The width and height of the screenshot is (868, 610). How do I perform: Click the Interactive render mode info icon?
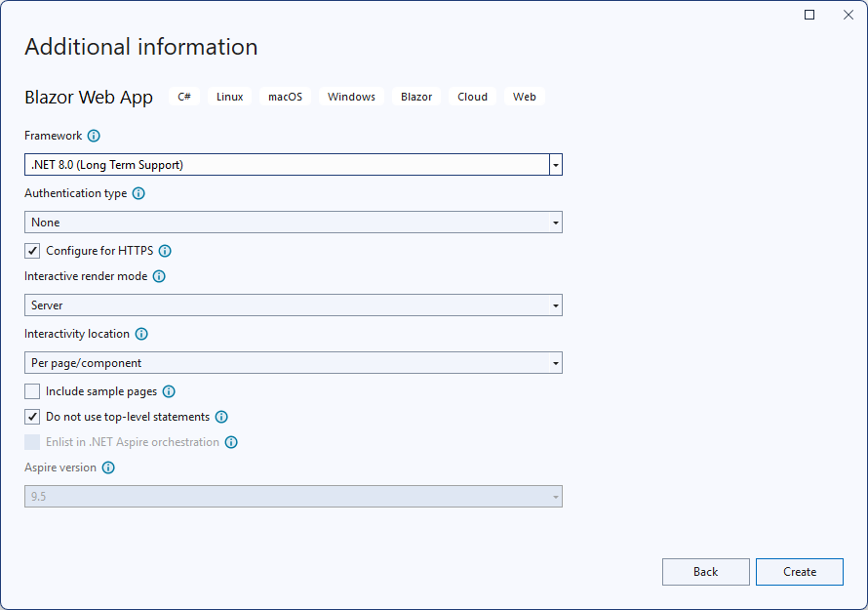(158, 276)
